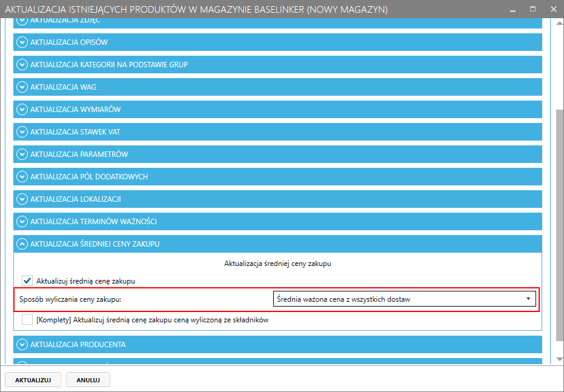Click the scrollbar up arrow
The width and height of the screenshot is (564, 392).
click(x=559, y=22)
